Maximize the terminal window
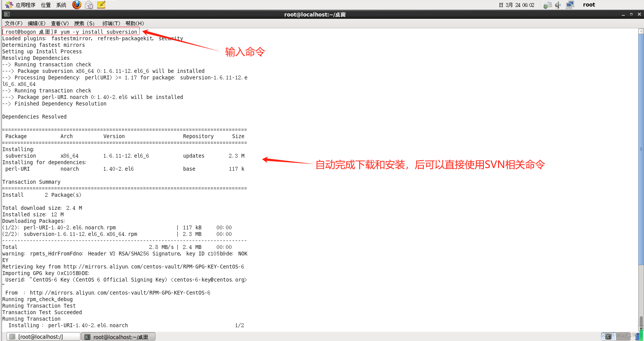Screen dimensions: 644x341 [x=631, y=15]
